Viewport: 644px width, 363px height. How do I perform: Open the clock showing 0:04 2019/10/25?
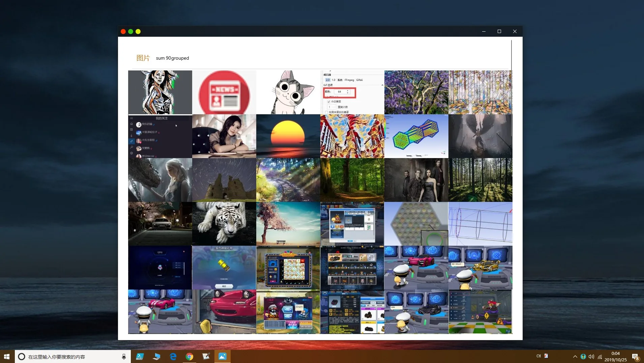pyautogui.click(x=615, y=357)
